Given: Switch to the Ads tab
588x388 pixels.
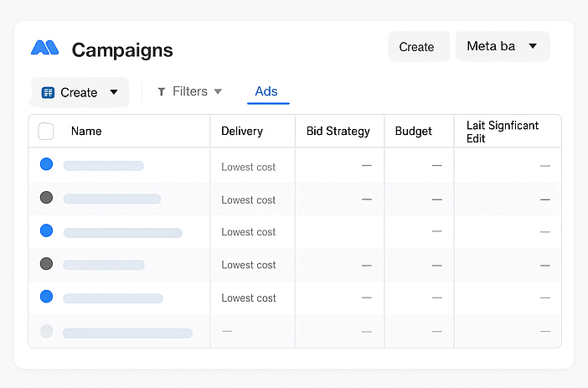Looking at the screenshot, I should point(266,91).
